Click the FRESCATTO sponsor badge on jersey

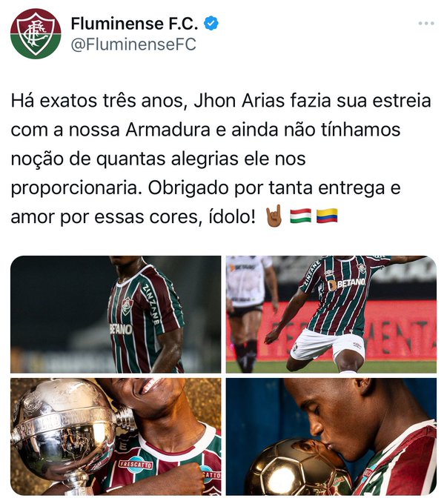click(136, 464)
